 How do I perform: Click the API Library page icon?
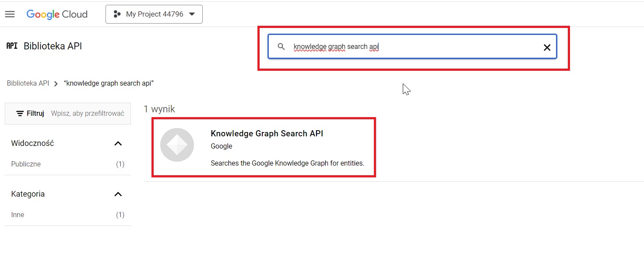point(11,45)
